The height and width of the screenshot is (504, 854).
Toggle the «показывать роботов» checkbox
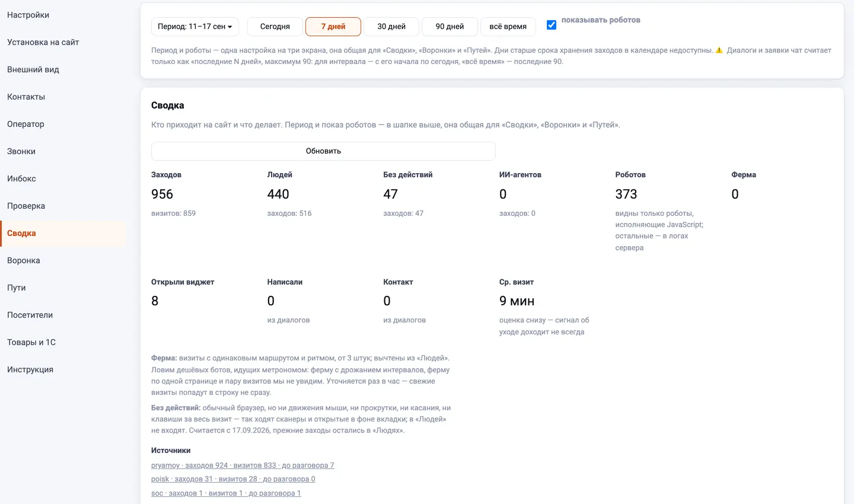tap(552, 25)
